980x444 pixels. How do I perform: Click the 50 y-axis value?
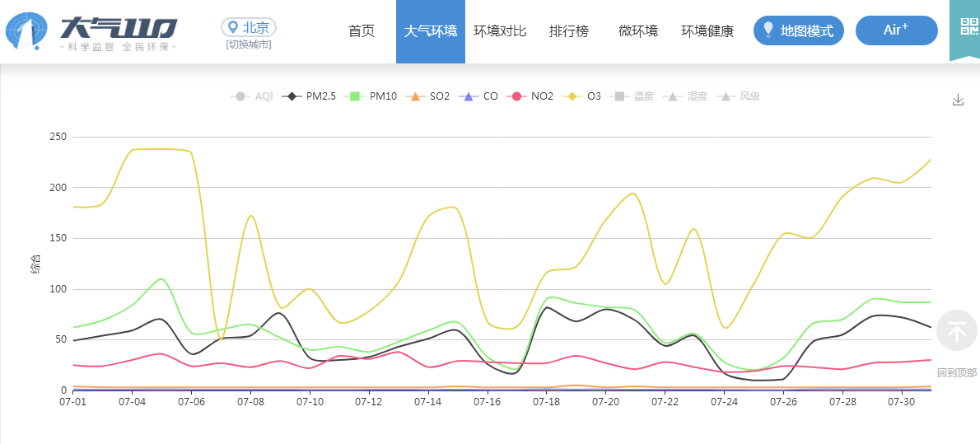pyautogui.click(x=62, y=339)
